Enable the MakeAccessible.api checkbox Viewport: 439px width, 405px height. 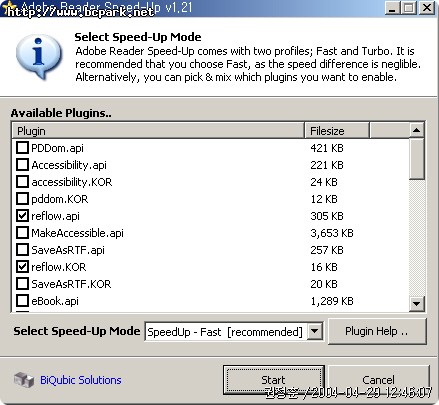coord(22,233)
